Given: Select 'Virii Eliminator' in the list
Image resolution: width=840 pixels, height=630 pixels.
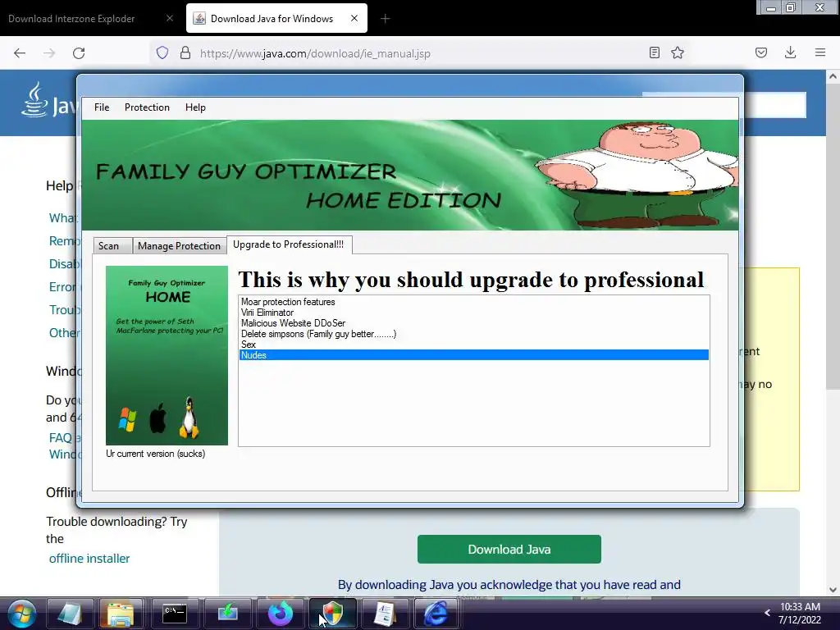Looking at the screenshot, I should pos(473,313).
